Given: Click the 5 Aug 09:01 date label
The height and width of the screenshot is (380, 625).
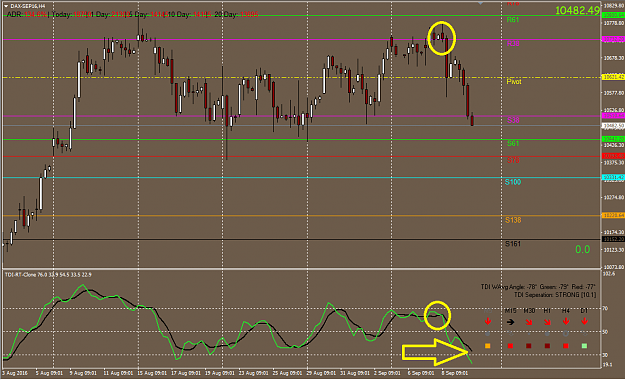Looking at the screenshot, I should (49, 373).
